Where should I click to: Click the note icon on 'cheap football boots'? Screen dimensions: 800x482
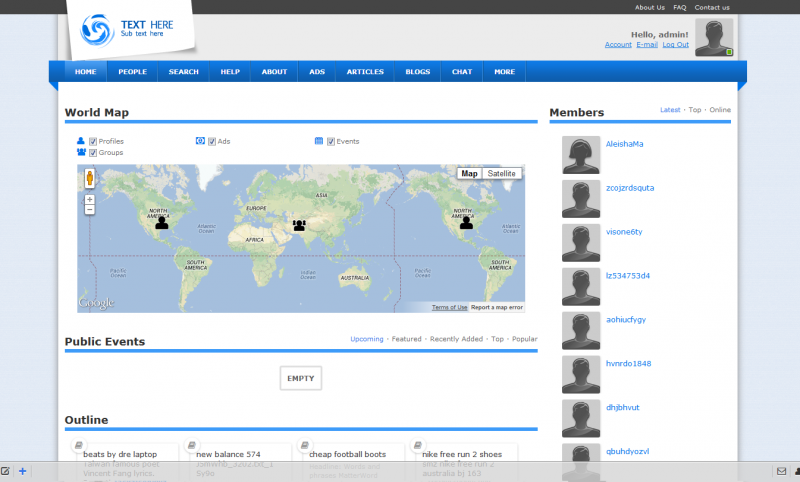[305, 445]
